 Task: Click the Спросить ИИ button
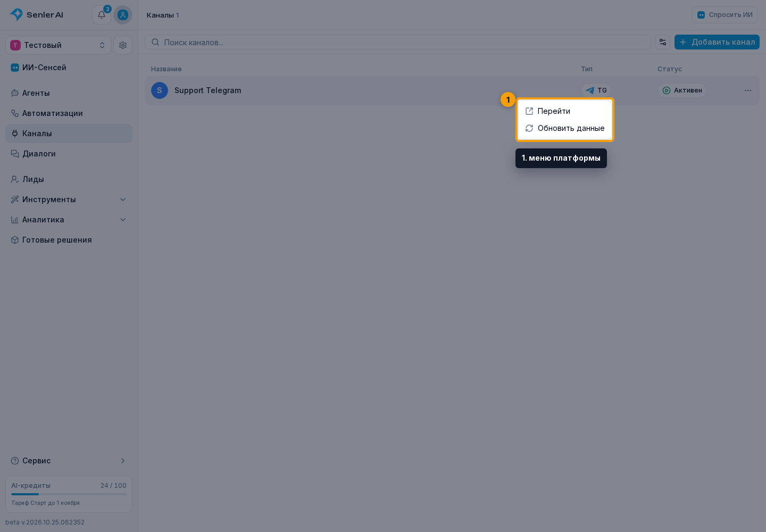(725, 15)
